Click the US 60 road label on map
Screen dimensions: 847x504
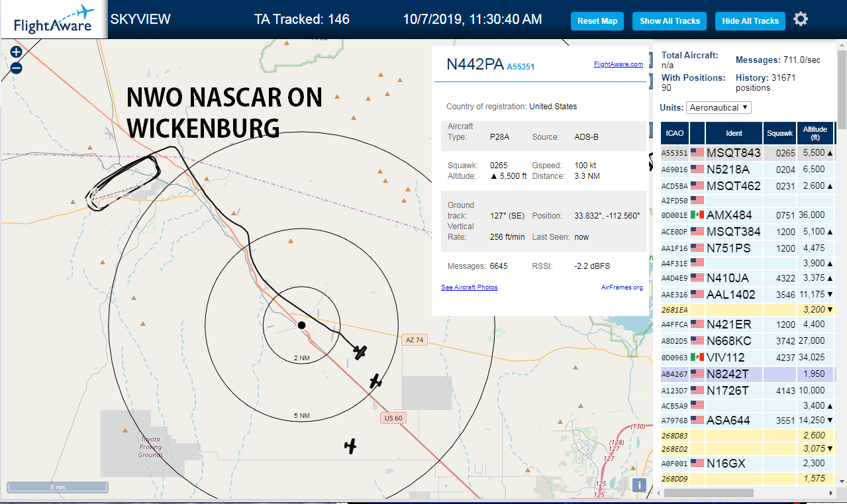click(393, 418)
